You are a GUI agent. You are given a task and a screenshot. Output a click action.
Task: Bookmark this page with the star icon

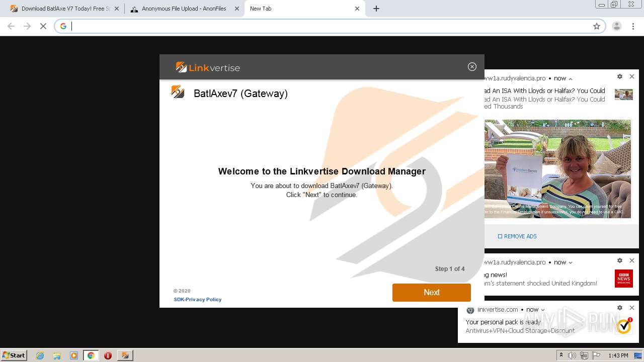click(x=597, y=26)
